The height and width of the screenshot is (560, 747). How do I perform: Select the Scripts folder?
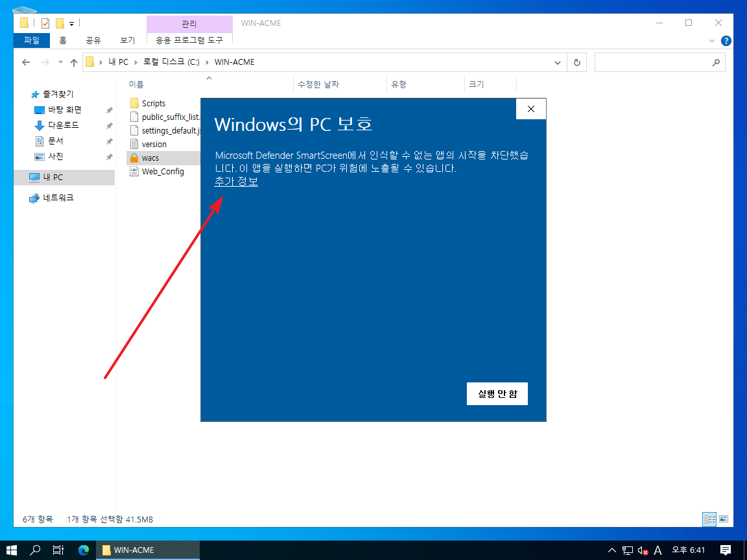[x=154, y=103]
